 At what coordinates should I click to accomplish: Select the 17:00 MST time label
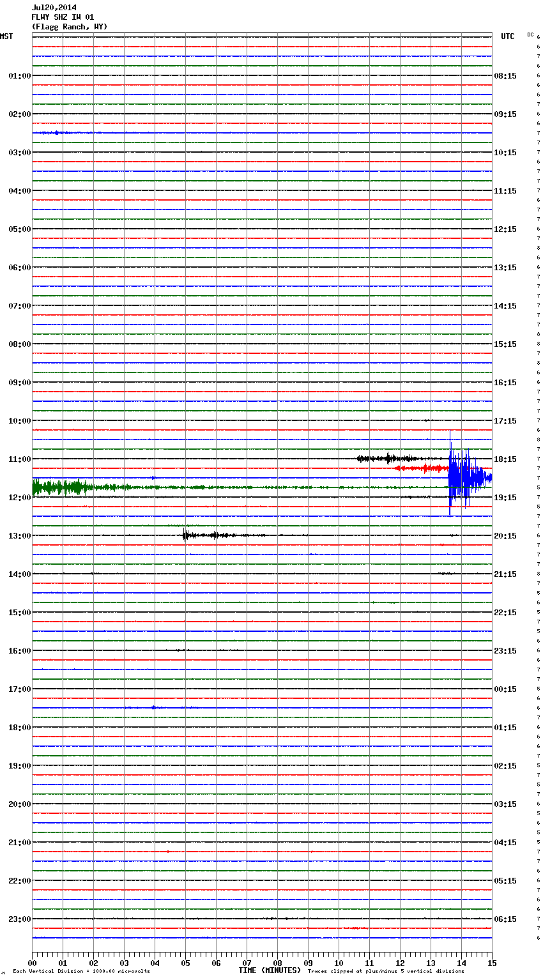pos(19,689)
